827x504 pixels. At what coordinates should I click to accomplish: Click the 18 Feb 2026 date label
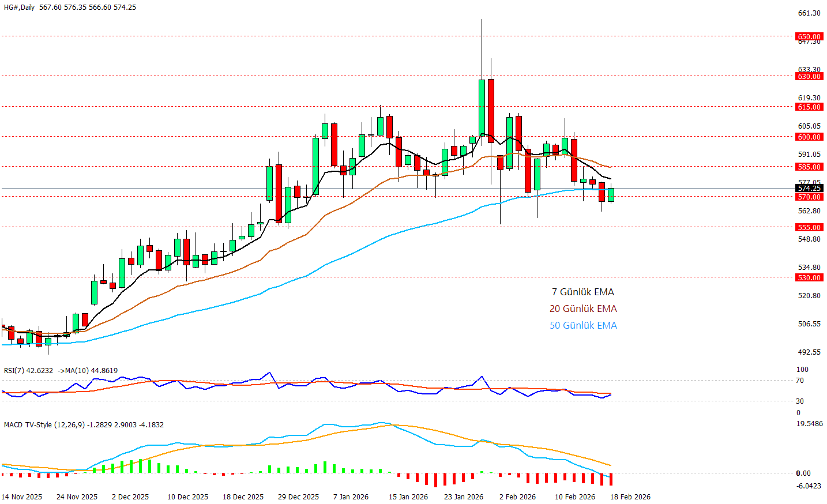pos(630,497)
